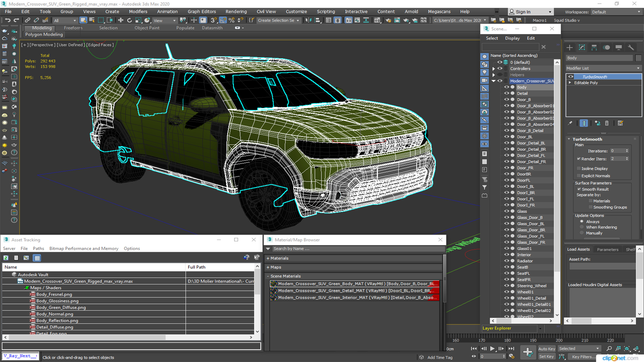Screen dimensions: 644x362
Task: Click the Redo arrow in main toolbar
Action: point(16,20)
